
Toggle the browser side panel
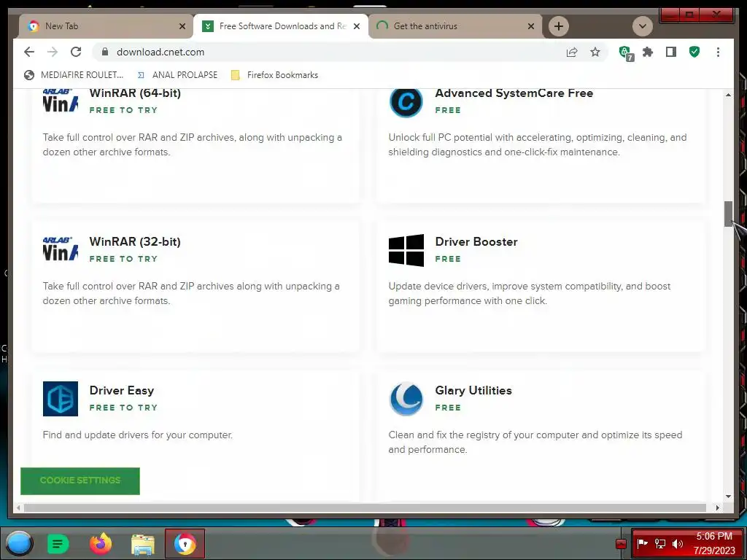(x=671, y=52)
